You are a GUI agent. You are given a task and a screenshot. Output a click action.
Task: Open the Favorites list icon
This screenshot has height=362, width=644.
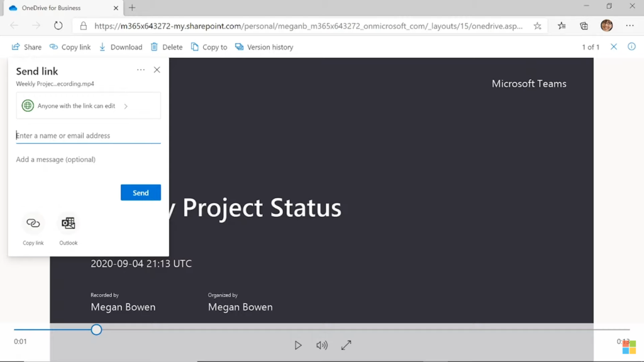[562, 26]
